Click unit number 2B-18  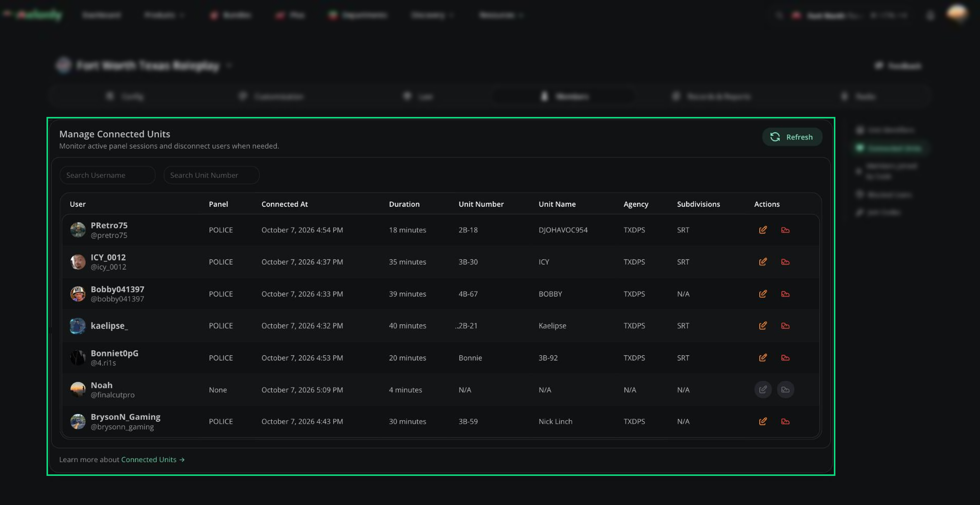[468, 230]
